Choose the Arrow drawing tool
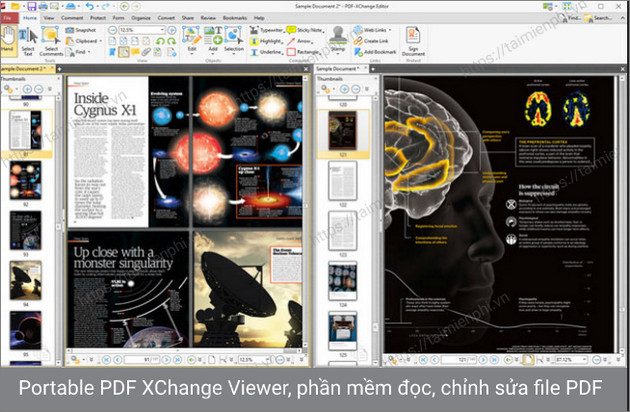 pyautogui.click(x=300, y=41)
